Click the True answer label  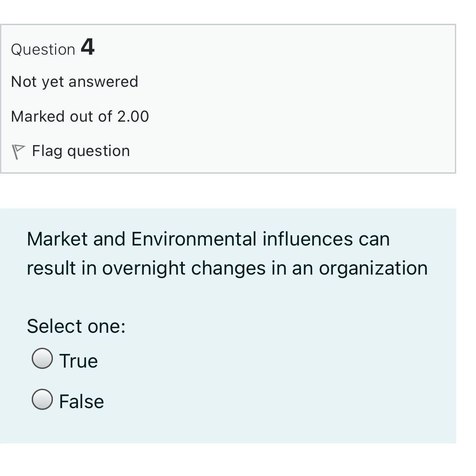(78, 361)
